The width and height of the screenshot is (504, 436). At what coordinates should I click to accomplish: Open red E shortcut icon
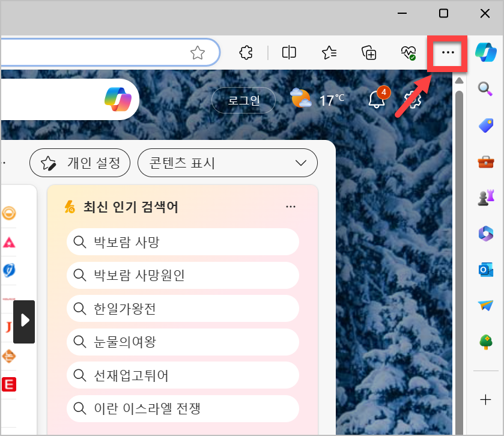coord(9,384)
